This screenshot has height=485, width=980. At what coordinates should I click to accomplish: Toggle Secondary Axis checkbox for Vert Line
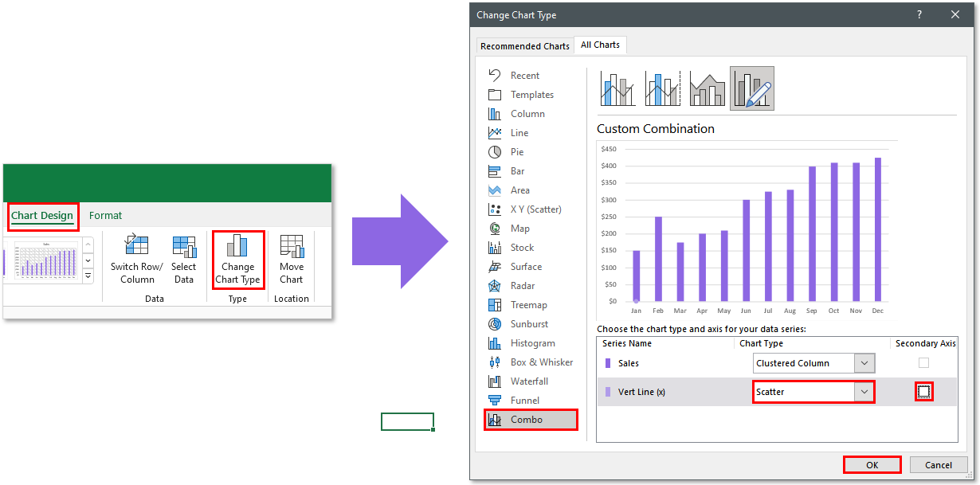923,392
